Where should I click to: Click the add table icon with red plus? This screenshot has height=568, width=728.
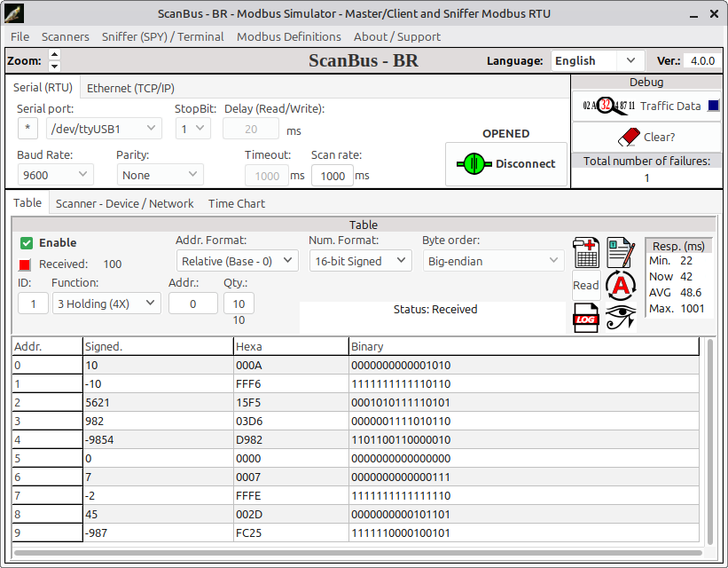pos(586,253)
